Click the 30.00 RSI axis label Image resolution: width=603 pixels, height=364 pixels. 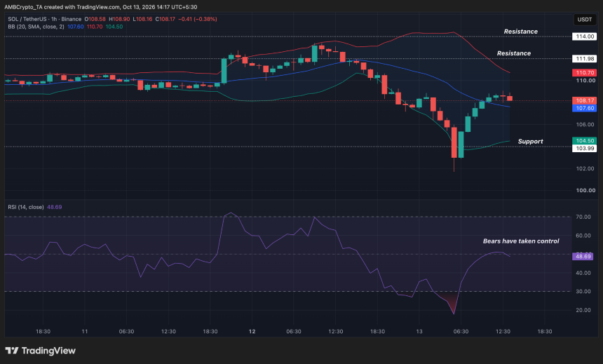(x=583, y=291)
